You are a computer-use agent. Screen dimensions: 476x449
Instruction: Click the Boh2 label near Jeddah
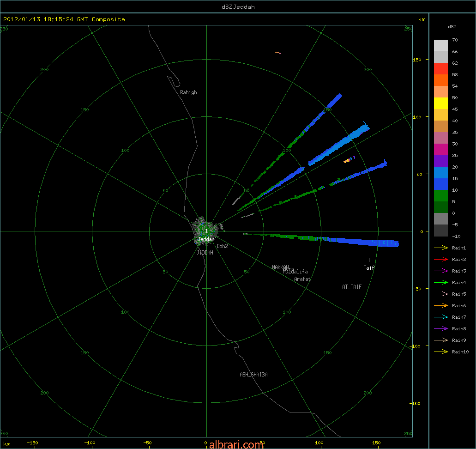[x=222, y=246]
